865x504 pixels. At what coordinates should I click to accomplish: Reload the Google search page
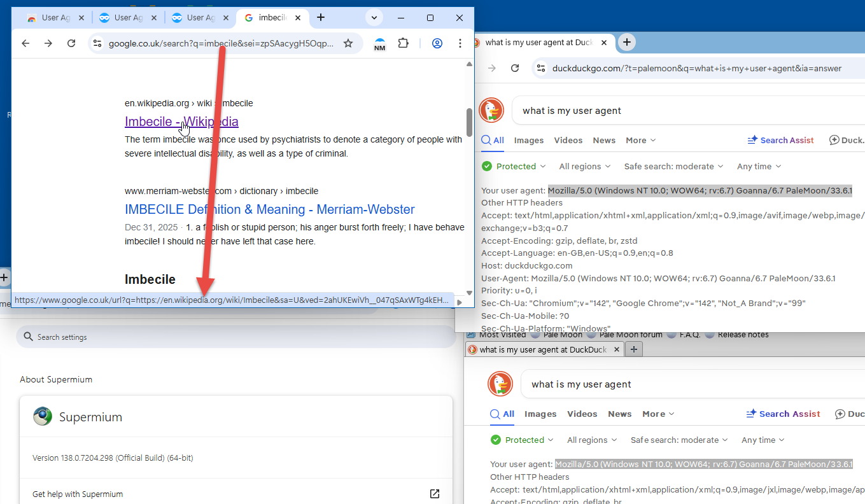point(71,43)
